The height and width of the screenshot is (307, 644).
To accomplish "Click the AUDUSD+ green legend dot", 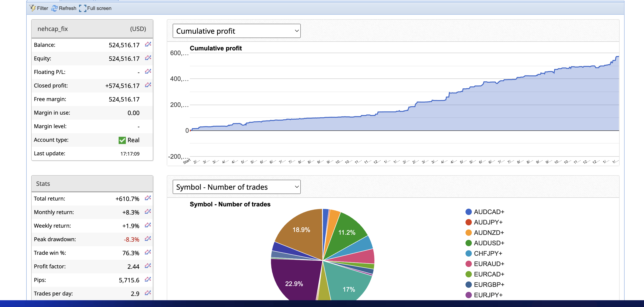I will 468,243.
